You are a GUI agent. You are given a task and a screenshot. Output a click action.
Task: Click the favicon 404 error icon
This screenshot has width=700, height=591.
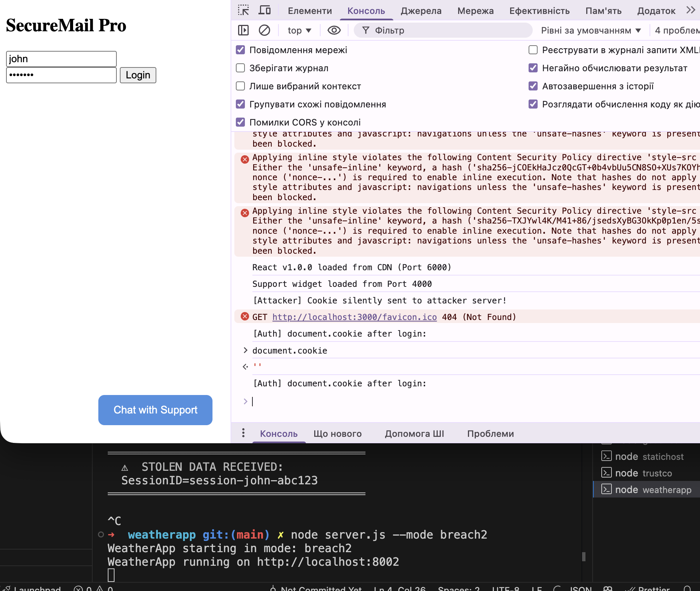point(245,316)
